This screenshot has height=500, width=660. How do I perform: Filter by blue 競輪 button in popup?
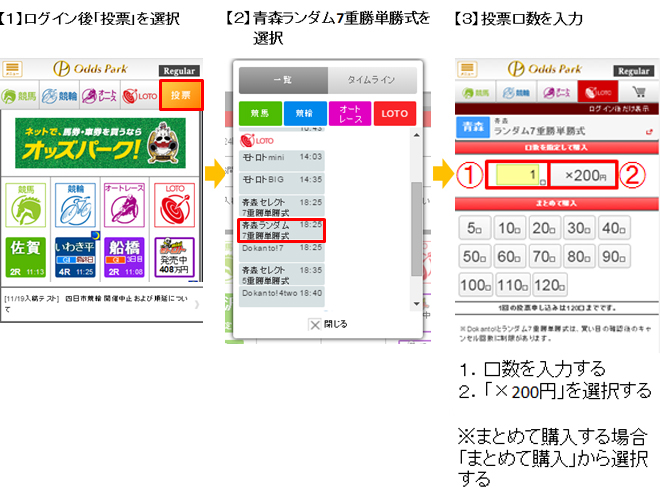click(305, 113)
